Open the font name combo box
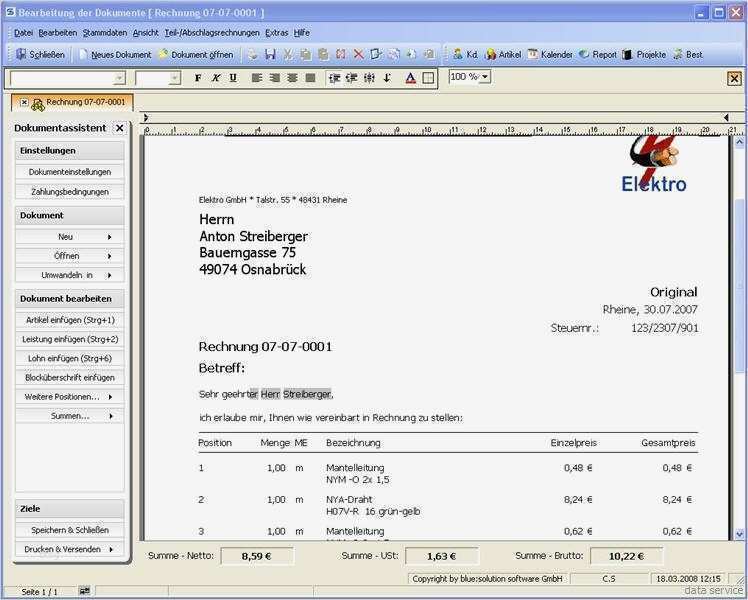748x600 pixels. click(67, 78)
